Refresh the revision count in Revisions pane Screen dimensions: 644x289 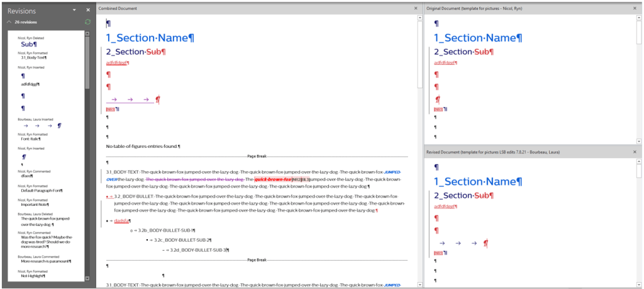point(87,22)
